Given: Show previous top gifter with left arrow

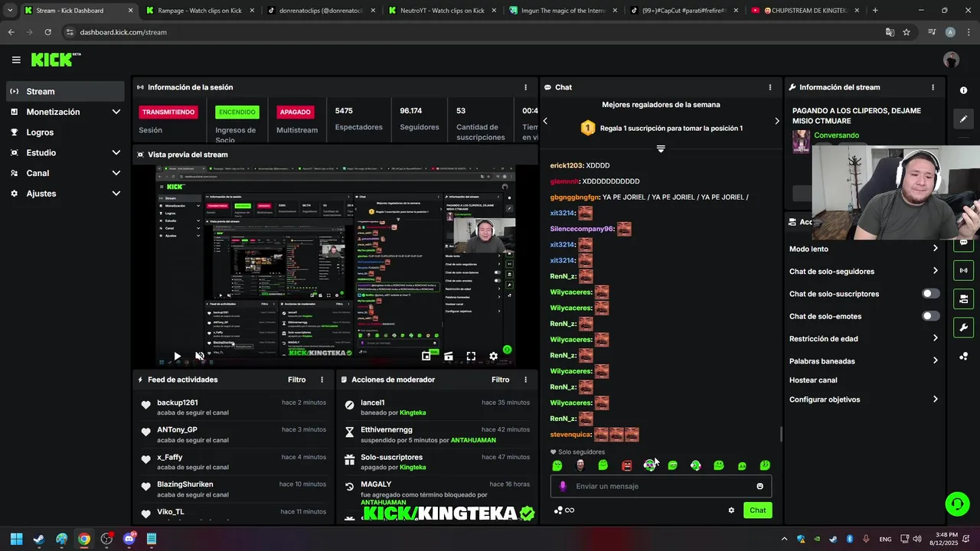Looking at the screenshot, I should [x=545, y=121].
